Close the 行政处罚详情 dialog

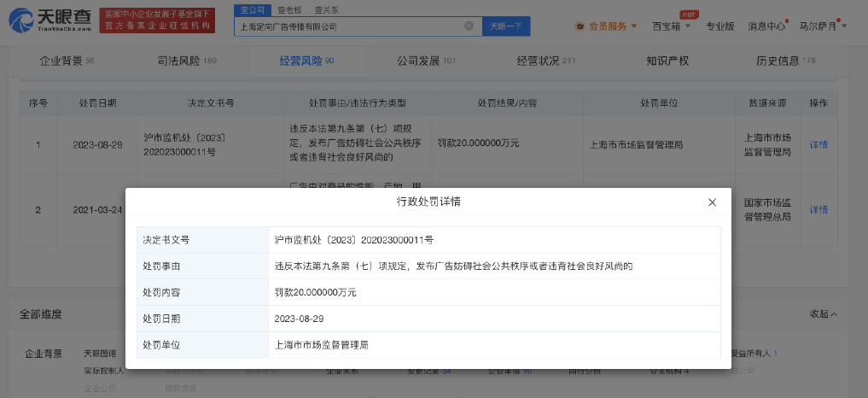(x=712, y=202)
